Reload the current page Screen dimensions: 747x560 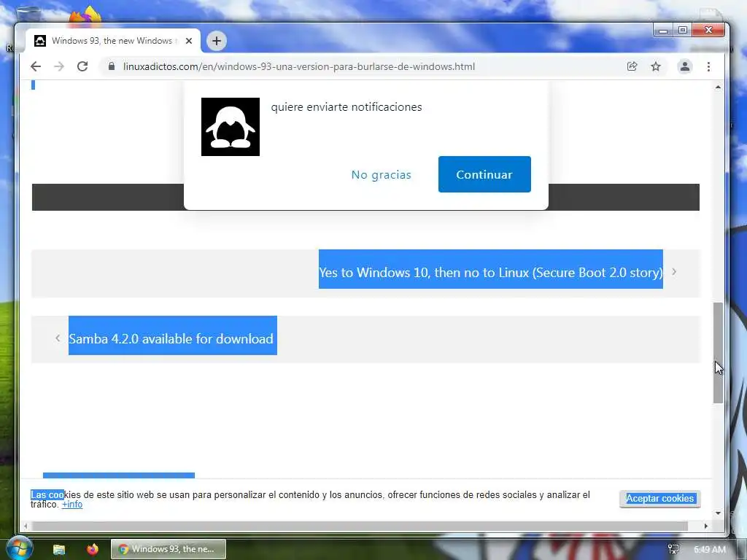(x=82, y=66)
